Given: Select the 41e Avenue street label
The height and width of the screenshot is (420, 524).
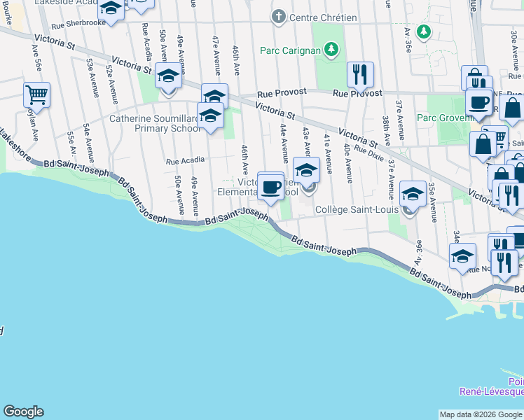Looking at the screenshot, I should tap(328, 154).
